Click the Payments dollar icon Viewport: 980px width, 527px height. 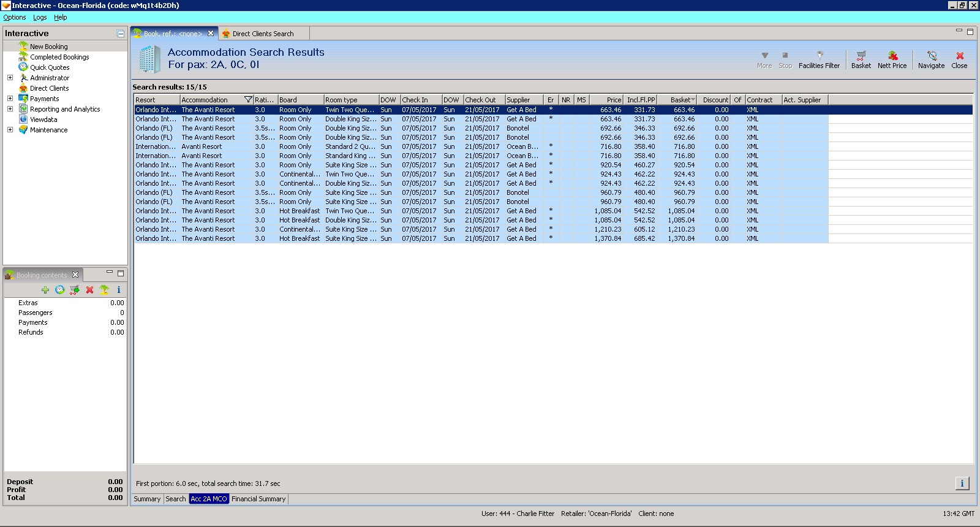pos(23,98)
